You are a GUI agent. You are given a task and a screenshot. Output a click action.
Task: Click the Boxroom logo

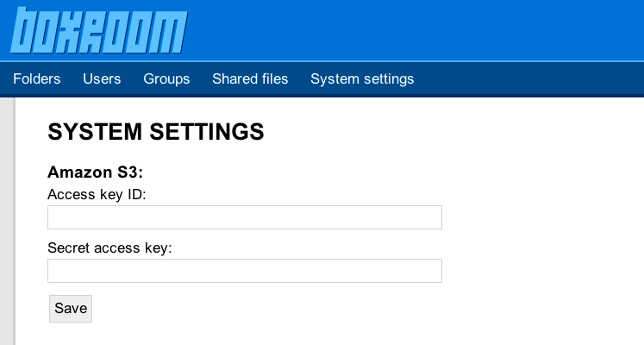pyautogui.click(x=99, y=30)
